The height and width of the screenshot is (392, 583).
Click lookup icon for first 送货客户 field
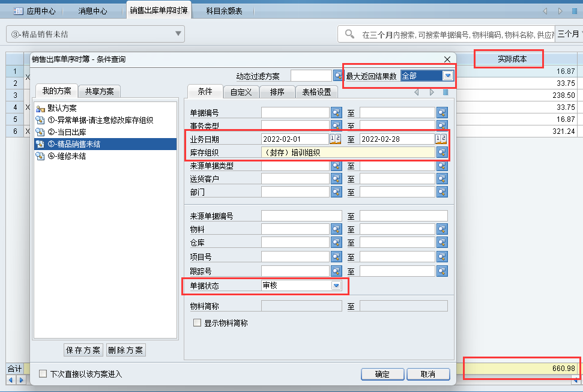[336, 179]
